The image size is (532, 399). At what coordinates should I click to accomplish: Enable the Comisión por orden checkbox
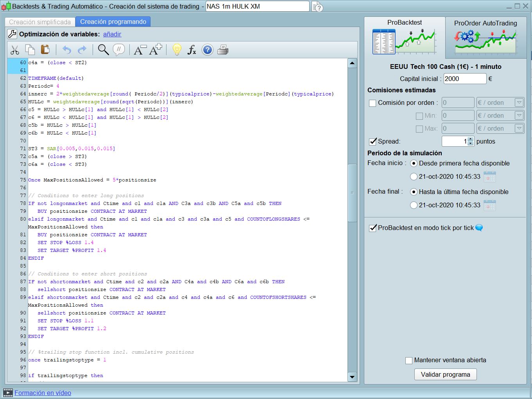pyautogui.click(x=373, y=103)
